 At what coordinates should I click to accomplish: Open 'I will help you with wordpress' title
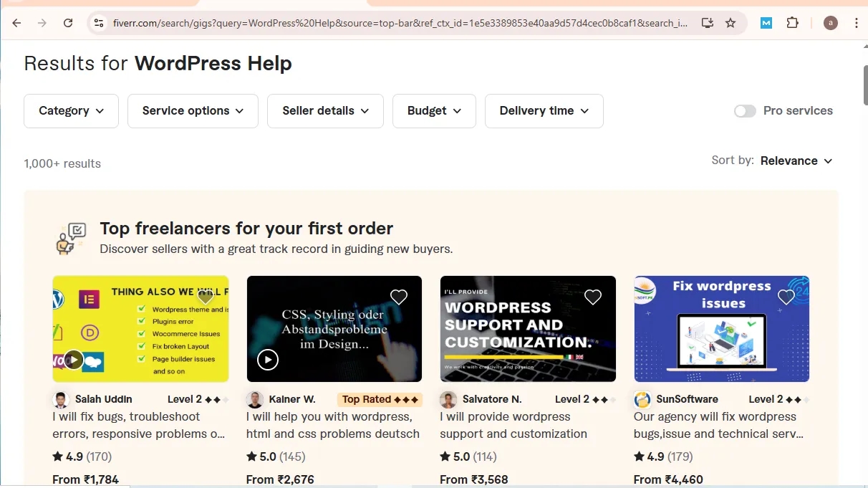point(333,425)
